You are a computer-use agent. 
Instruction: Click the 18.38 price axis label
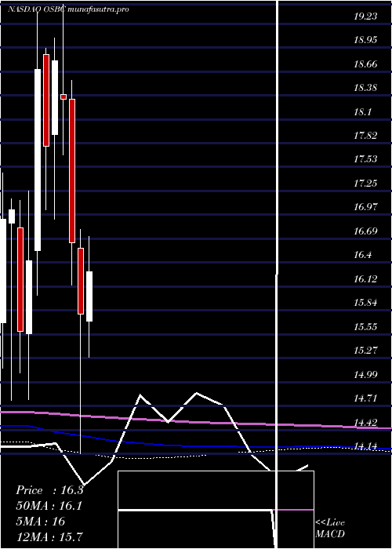(x=365, y=88)
